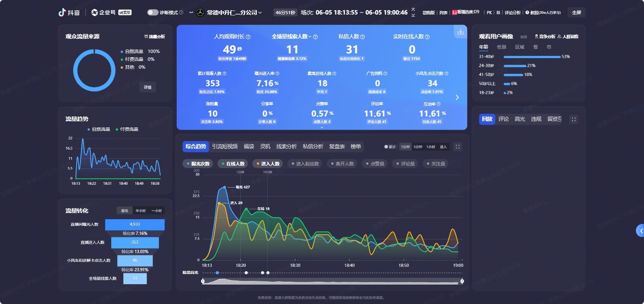Expand more metrics below the blue panel

(322, 127)
